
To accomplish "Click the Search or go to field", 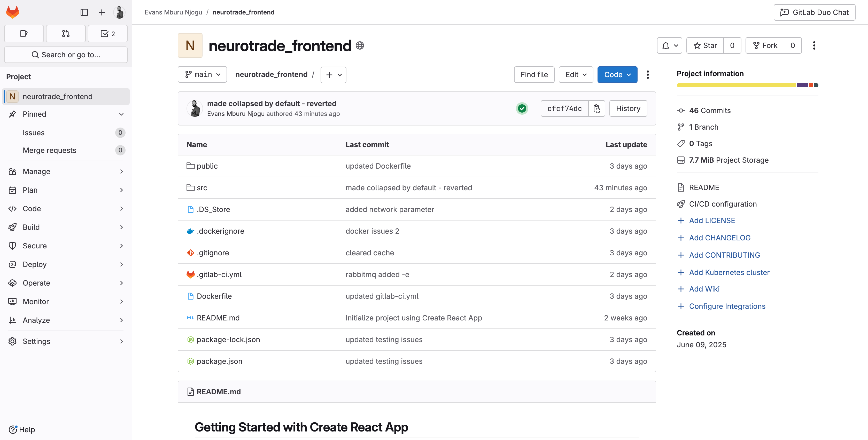I will coord(66,54).
